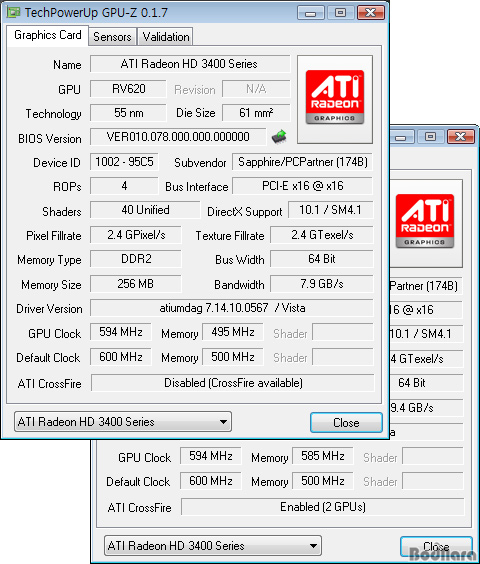Click Texture Fillrate field 2.4 GTexel/s
Image resolution: width=480 pixels, height=564 pixels.
click(322, 235)
